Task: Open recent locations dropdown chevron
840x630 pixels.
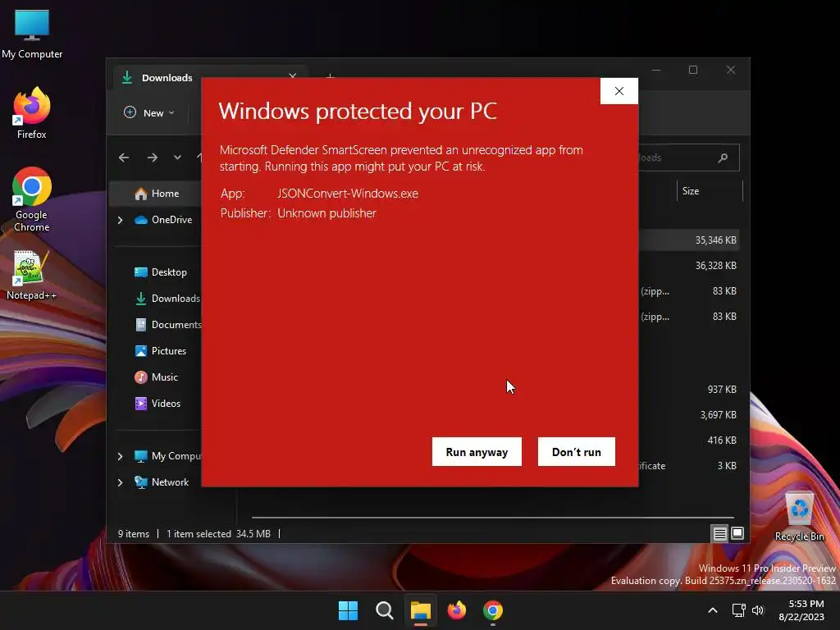Action: [177, 157]
